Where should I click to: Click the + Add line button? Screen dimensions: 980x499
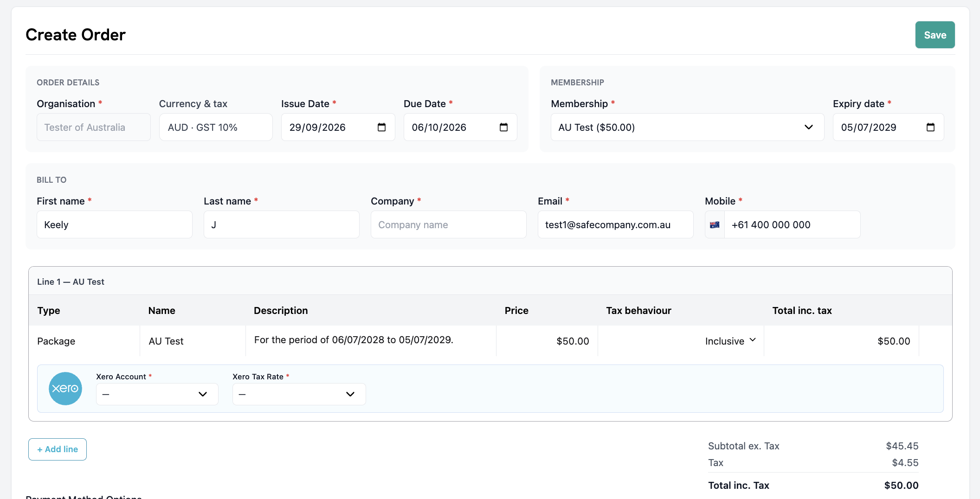[x=58, y=449]
